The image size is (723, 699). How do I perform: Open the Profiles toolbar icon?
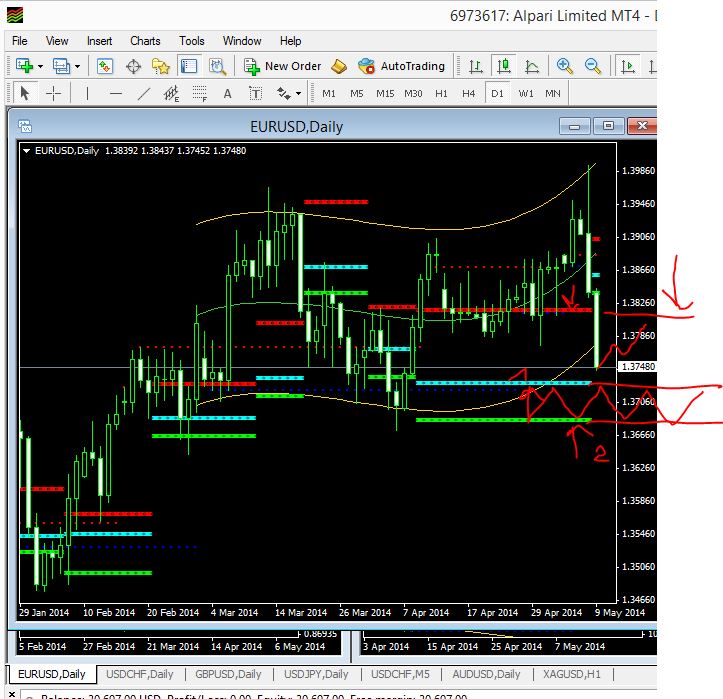(61, 66)
